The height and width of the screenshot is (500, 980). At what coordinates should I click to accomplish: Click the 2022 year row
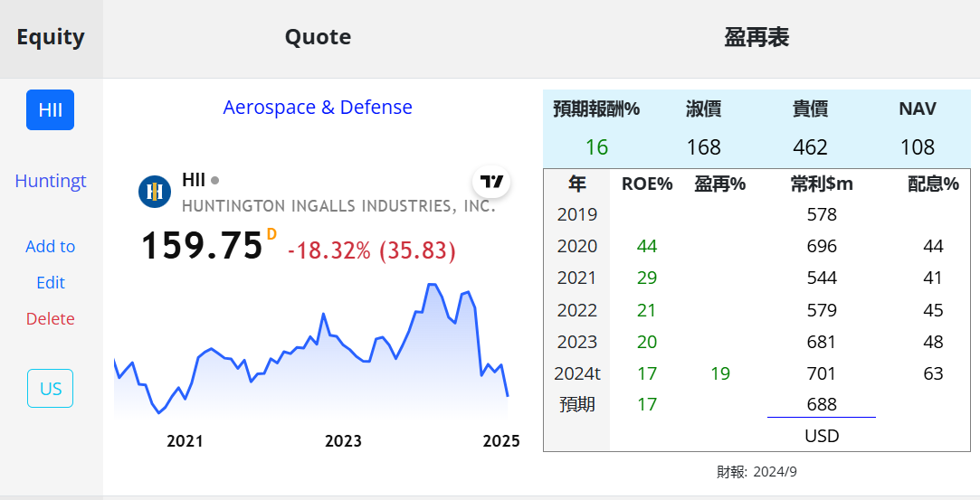pos(577,310)
